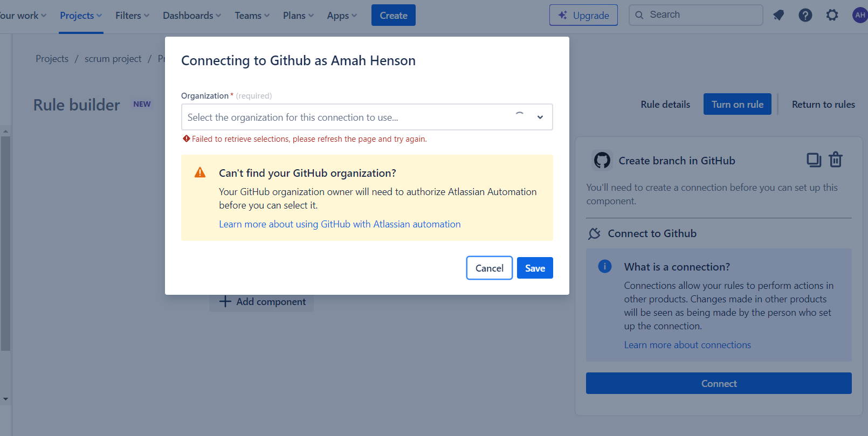Expand the organization dropdown chevron
The width and height of the screenshot is (868, 436).
540,117
